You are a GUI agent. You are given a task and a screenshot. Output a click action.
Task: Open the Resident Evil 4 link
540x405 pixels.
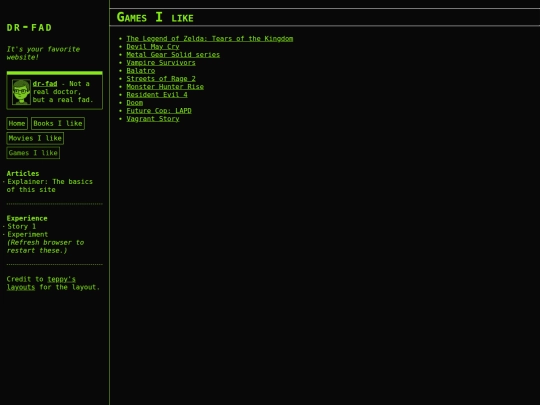(x=157, y=94)
